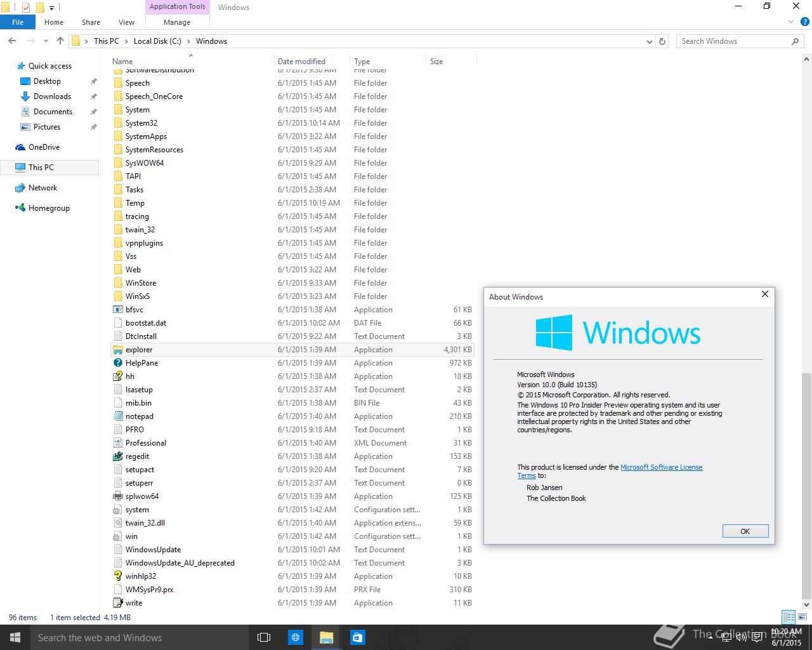
Task: Click OK in the About Windows dialog
Action: click(745, 531)
